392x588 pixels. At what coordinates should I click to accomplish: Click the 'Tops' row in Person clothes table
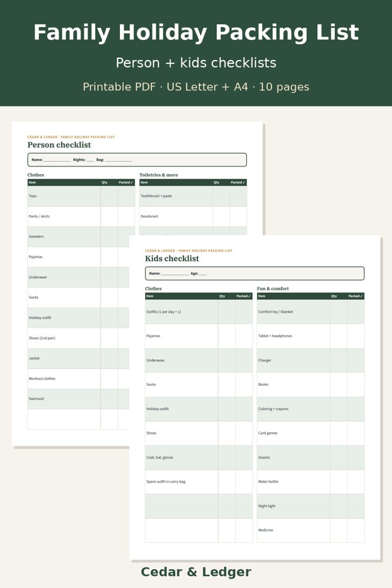(x=81, y=196)
